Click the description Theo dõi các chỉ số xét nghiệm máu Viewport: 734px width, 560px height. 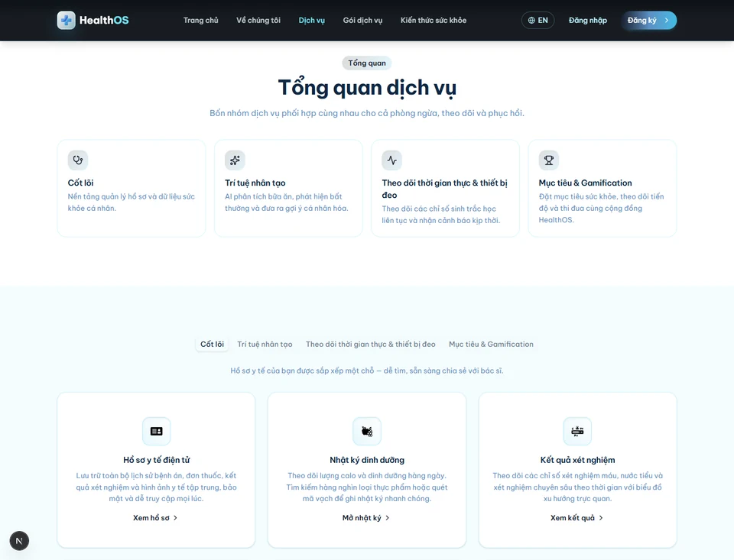click(578, 487)
